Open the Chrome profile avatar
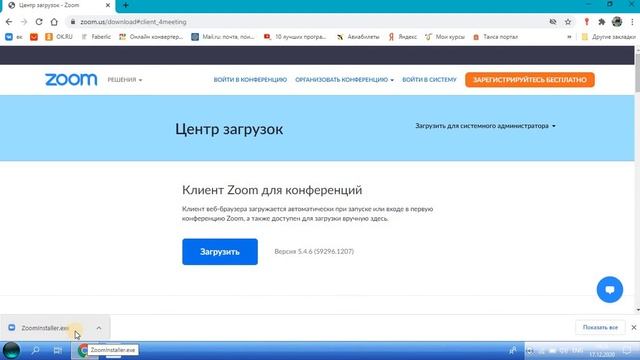This screenshot has height=360, width=640. tap(617, 22)
